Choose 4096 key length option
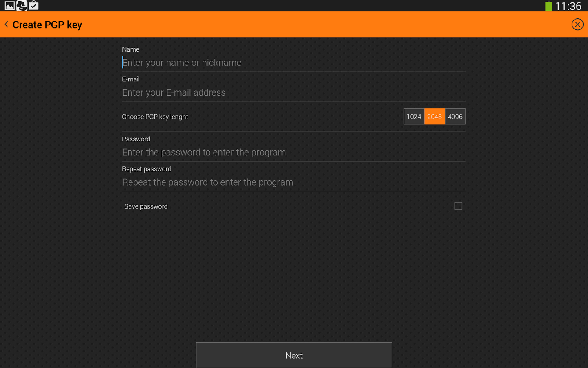 click(455, 117)
